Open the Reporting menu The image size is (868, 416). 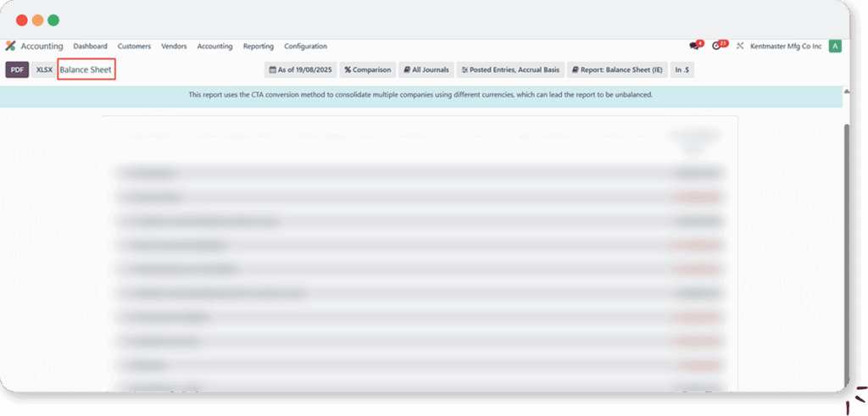[x=258, y=47]
